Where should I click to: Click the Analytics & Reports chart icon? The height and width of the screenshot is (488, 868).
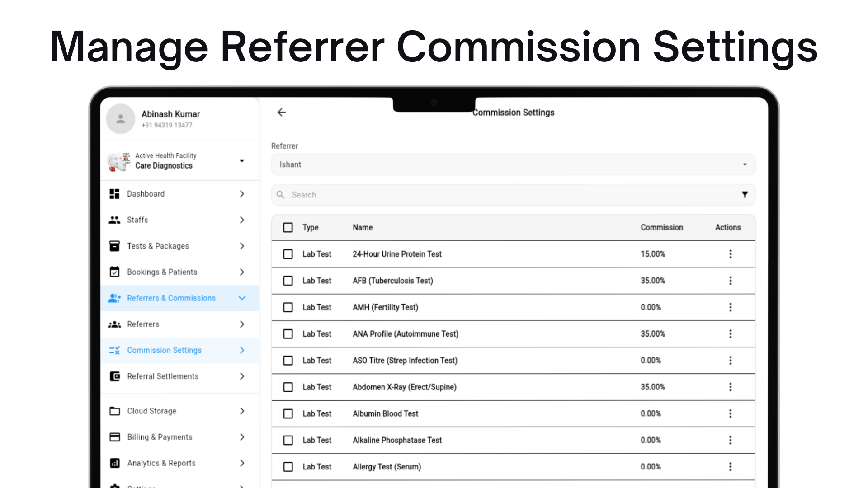tap(115, 463)
